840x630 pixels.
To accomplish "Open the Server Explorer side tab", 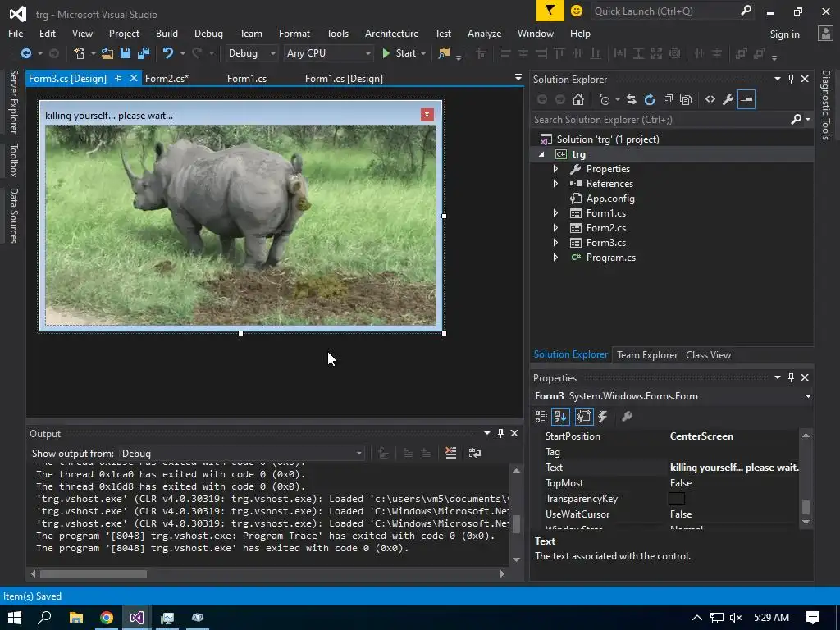I will 14,101.
